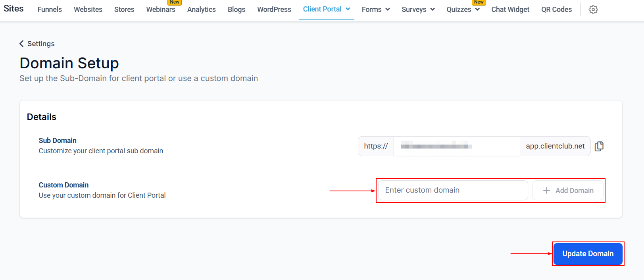Focus the Enter custom domain field
Viewport: 644px width, 280px height.
(x=453, y=190)
